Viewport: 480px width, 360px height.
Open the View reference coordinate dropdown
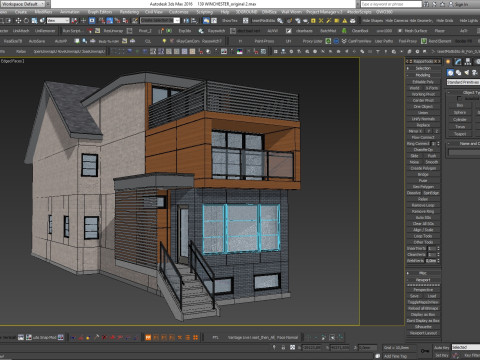click(58, 21)
